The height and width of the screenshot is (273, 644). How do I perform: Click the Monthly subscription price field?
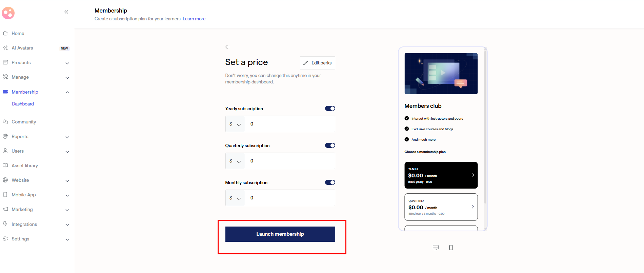(290, 198)
